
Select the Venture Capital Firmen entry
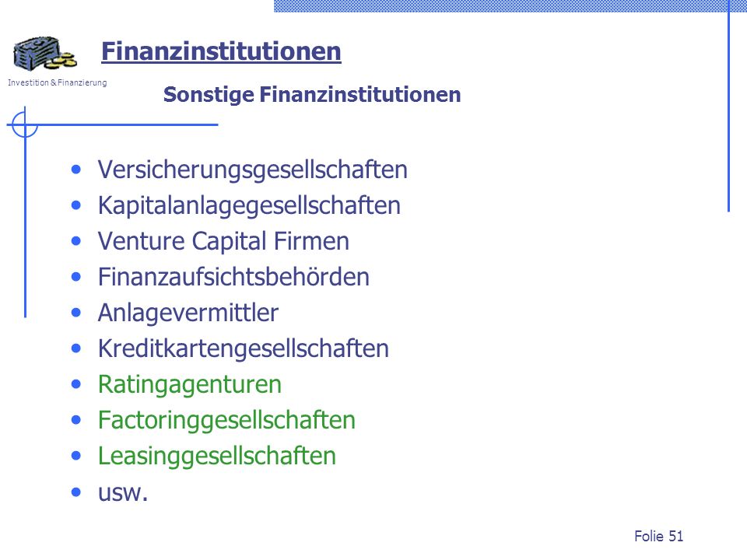223,241
